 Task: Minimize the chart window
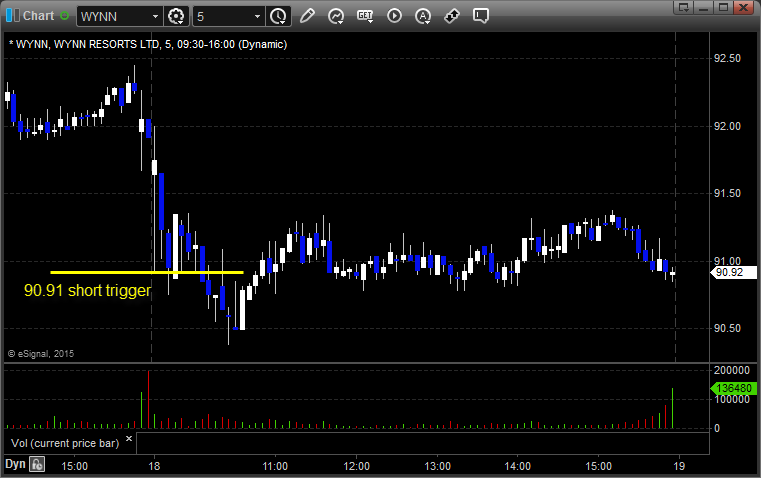704,7
